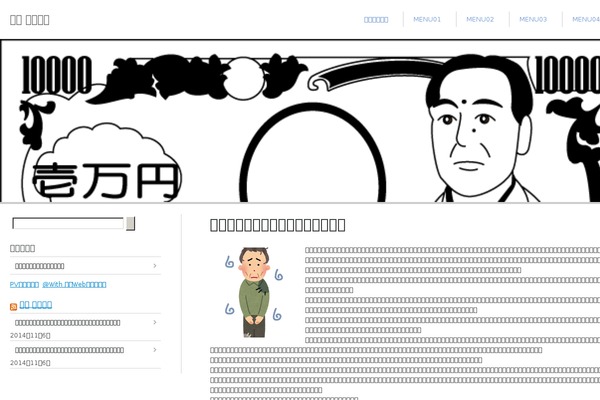600x400 pixels.
Task: Click the orange RSS feed icon
Action: (x=13, y=307)
